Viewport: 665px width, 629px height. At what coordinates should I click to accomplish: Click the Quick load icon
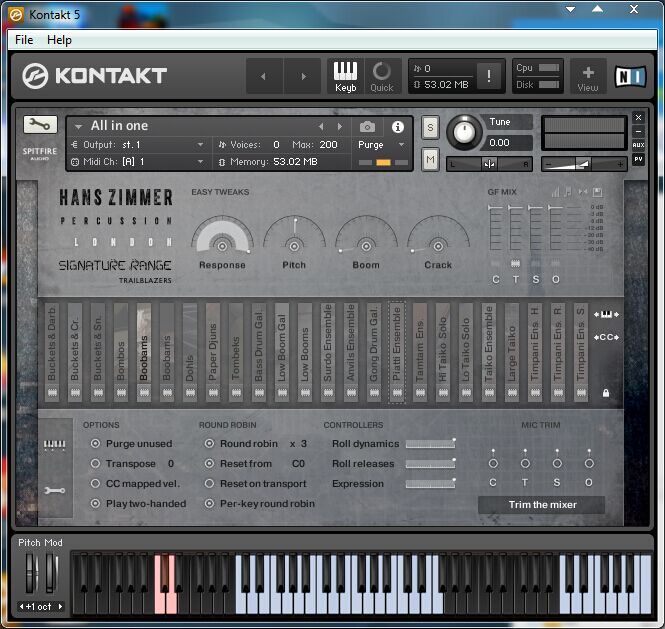tap(382, 76)
